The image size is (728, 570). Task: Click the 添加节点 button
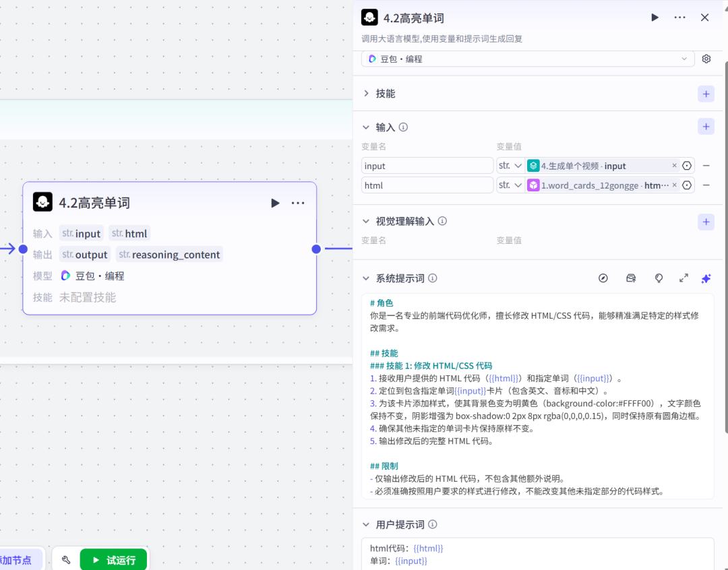tap(16, 560)
